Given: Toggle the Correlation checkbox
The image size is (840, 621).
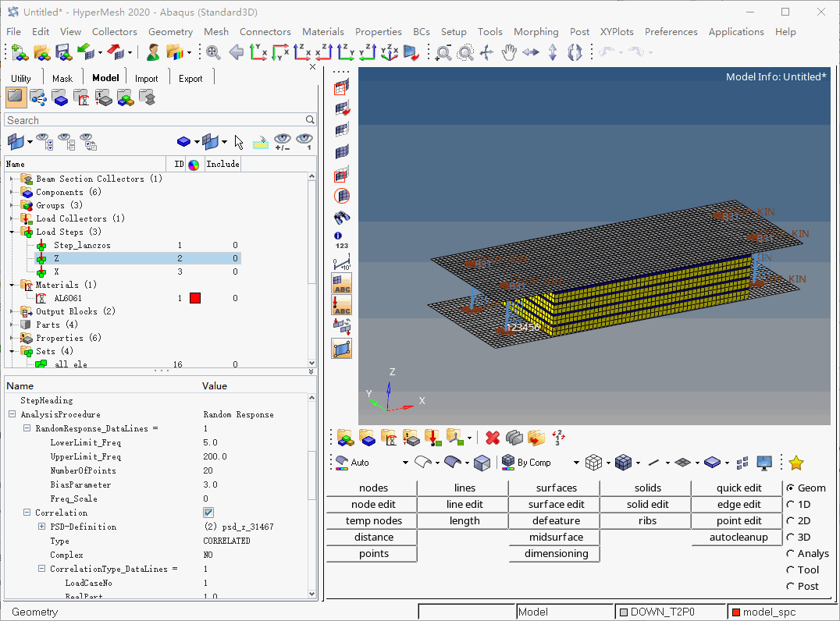Looking at the screenshot, I should pyautogui.click(x=208, y=513).
